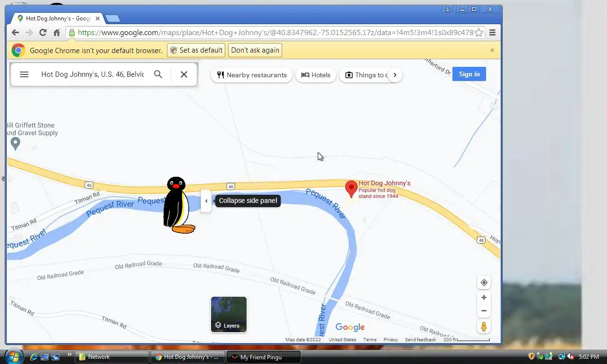Click the magnifier search icon
Viewport: 607px width, 364px height.
[x=158, y=74]
